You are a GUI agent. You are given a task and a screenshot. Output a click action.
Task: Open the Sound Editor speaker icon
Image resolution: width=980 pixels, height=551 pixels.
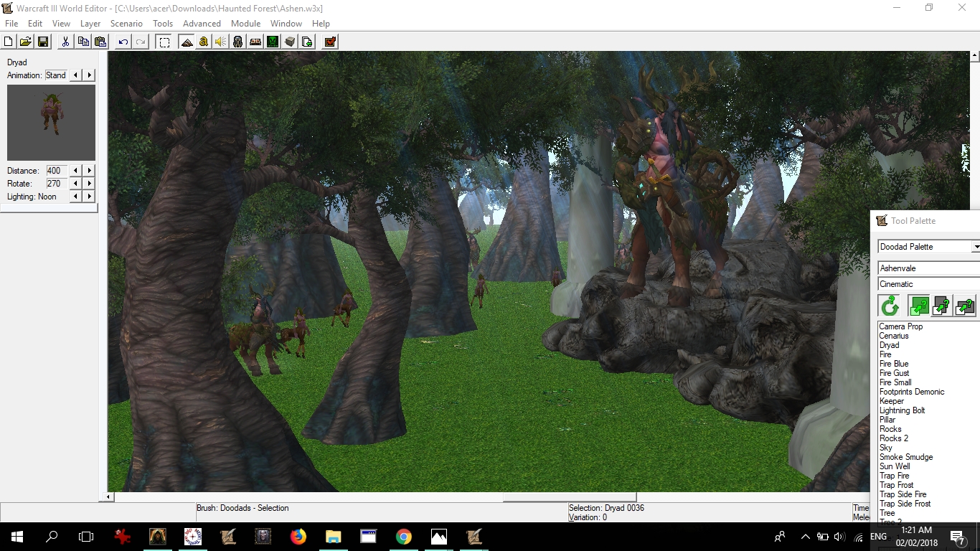(x=221, y=42)
